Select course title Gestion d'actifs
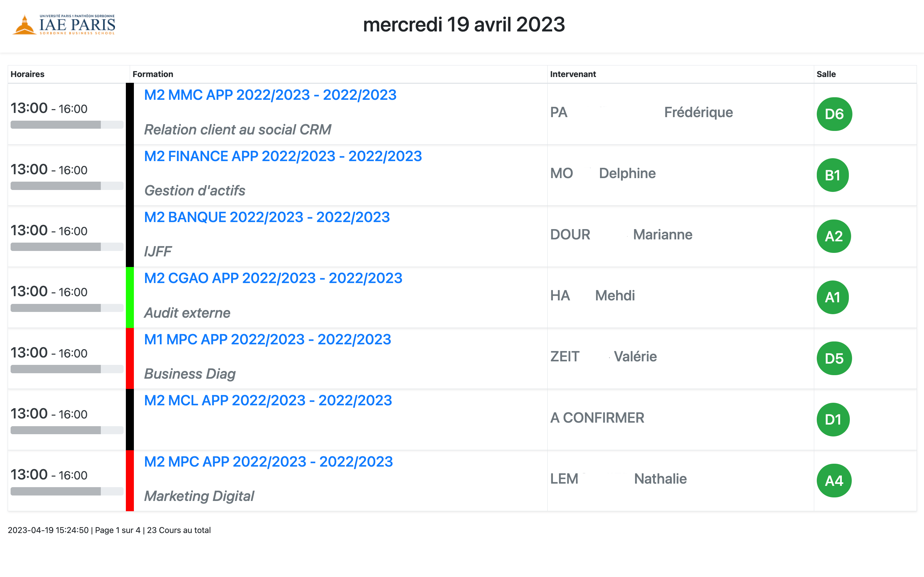This screenshot has height=577, width=924. tap(195, 190)
